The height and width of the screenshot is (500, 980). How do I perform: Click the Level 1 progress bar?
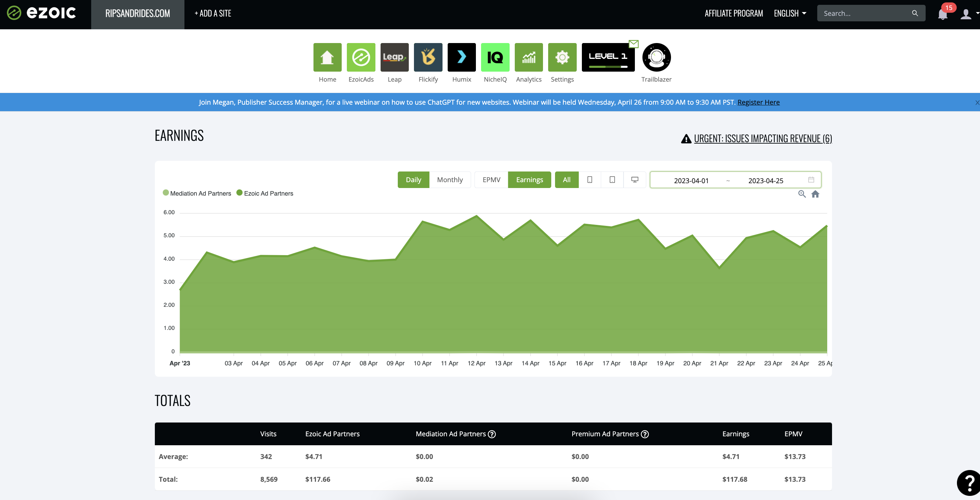tap(608, 67)
